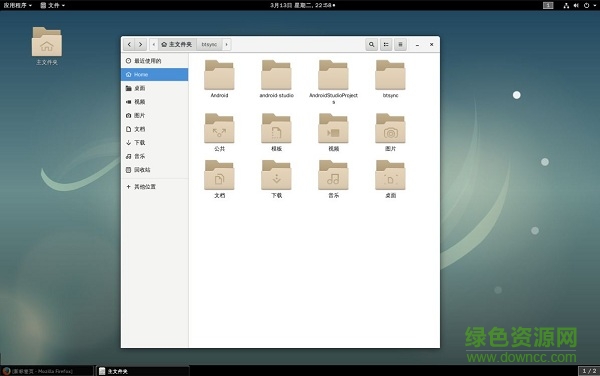Image resolution: width=600 pixels, height=376 pixels.
Task: Switch to list view using the view toggle icon
Action: [x=386, y=44]
